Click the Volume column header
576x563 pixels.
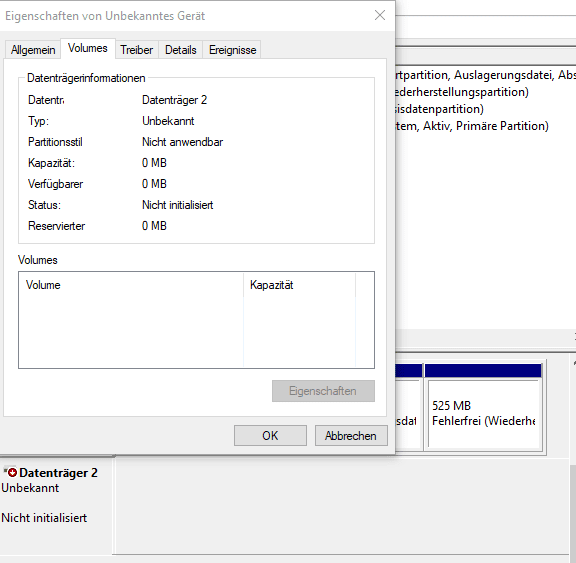[x=131, y=285]
